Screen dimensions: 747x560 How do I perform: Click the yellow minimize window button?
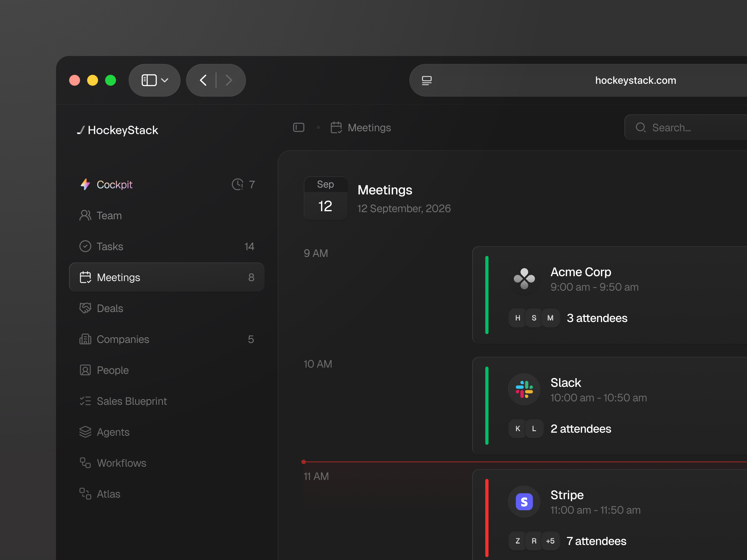(x=92, y=80)
